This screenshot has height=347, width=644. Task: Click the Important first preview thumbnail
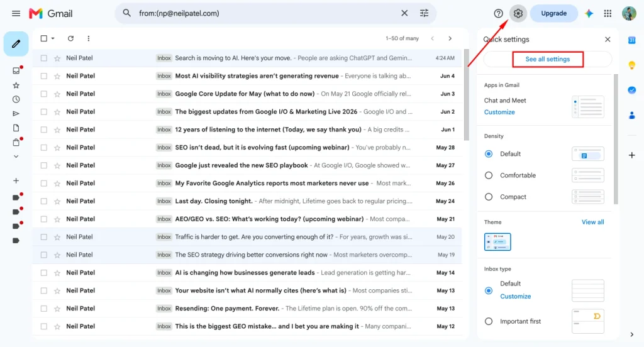pyautogui.click(x=588, y=321)
